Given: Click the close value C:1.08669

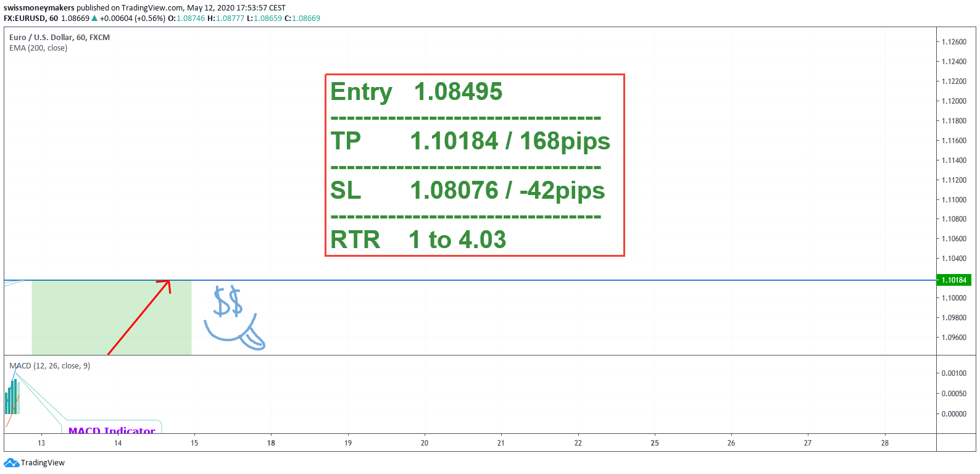Looking at the screenshot, I should pos(302,19).
